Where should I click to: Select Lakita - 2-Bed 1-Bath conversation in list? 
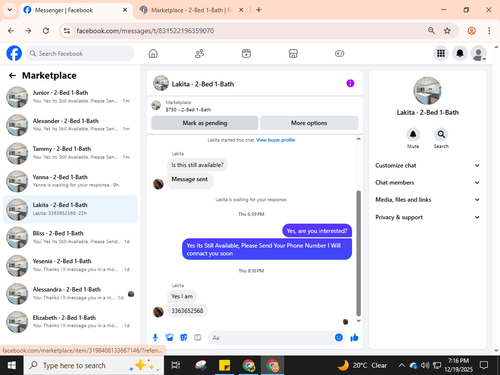[x=70, y=209]
